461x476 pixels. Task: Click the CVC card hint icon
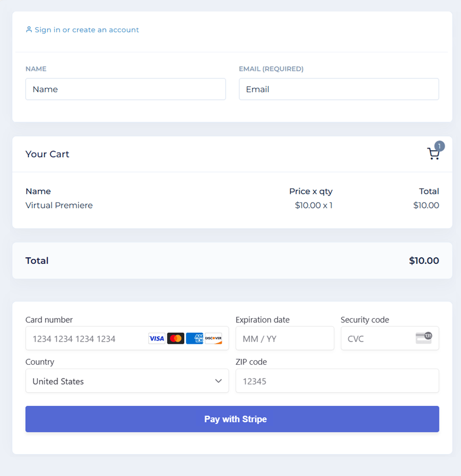(x=424, y=338)
